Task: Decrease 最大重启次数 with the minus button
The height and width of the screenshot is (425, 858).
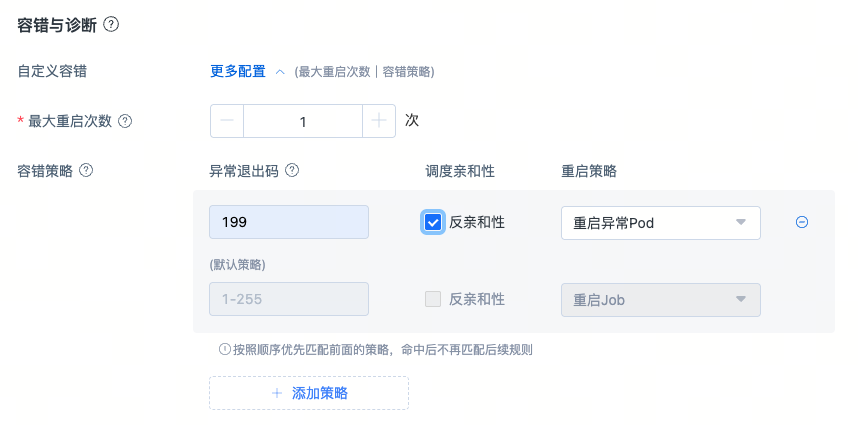Action: coord(227,121)
